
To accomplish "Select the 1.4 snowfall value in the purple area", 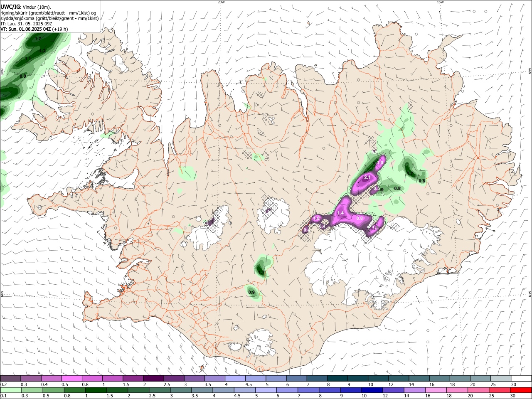I will (x=340, y=213).
